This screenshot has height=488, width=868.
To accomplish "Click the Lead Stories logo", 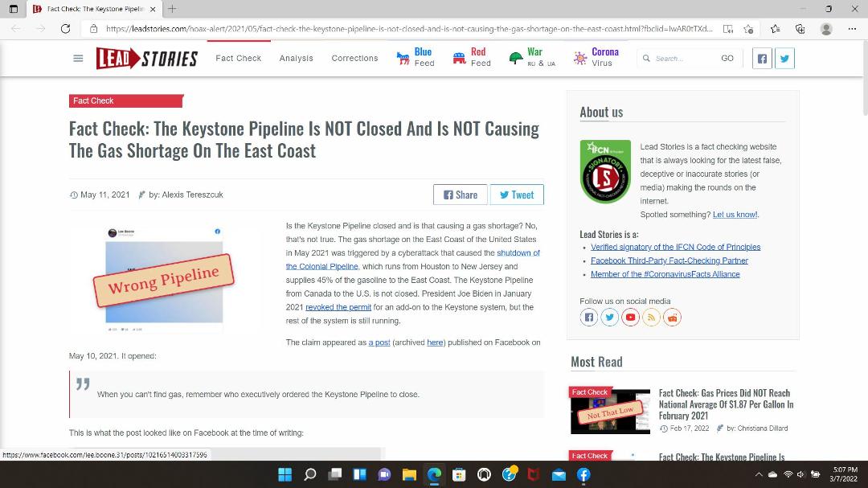I will click(x=147, y=58).
